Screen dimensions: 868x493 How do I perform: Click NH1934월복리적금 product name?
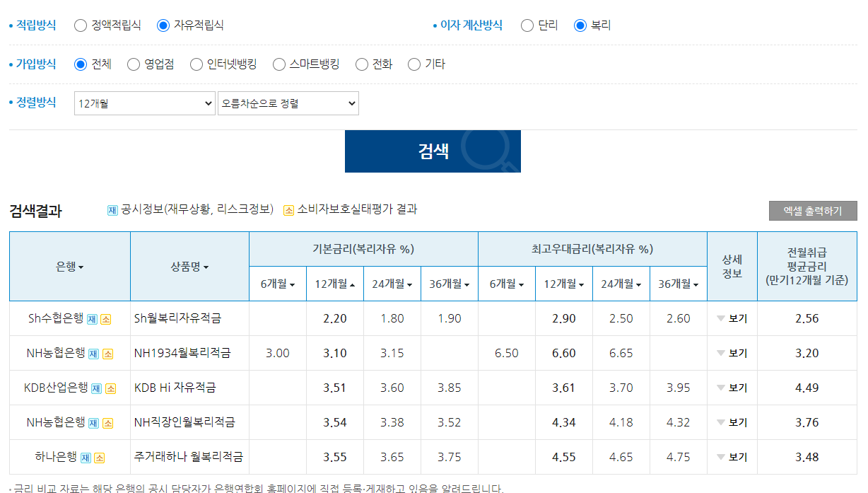[x=182, y=354]
